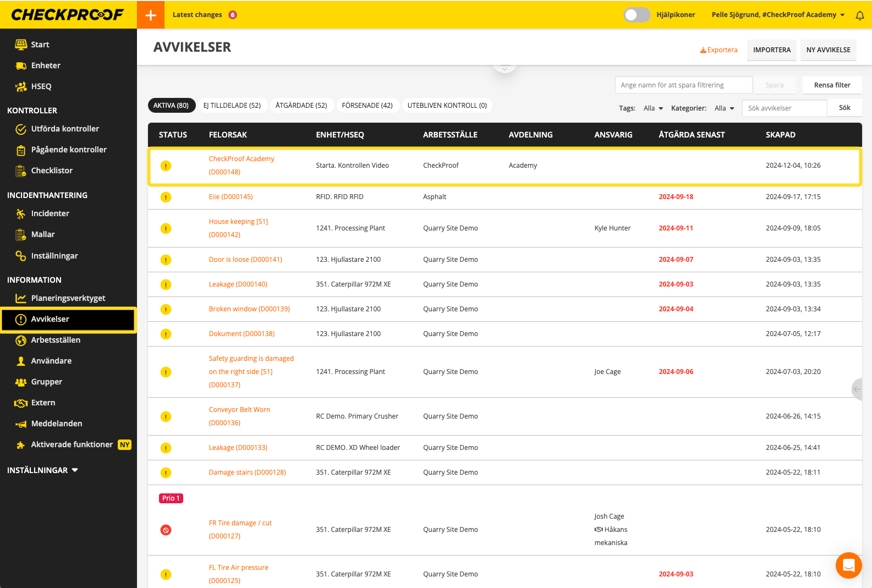Click the Sök avvikelser search field
Image resolution: width=872 pixels, height=588 pixels.
click(784, 108)
